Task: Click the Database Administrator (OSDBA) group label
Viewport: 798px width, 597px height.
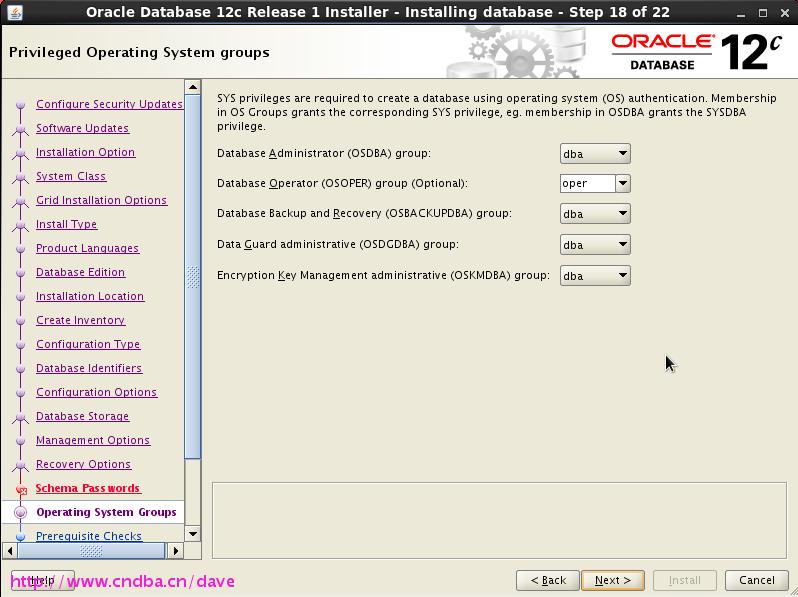Action: (x=324, y=153)
